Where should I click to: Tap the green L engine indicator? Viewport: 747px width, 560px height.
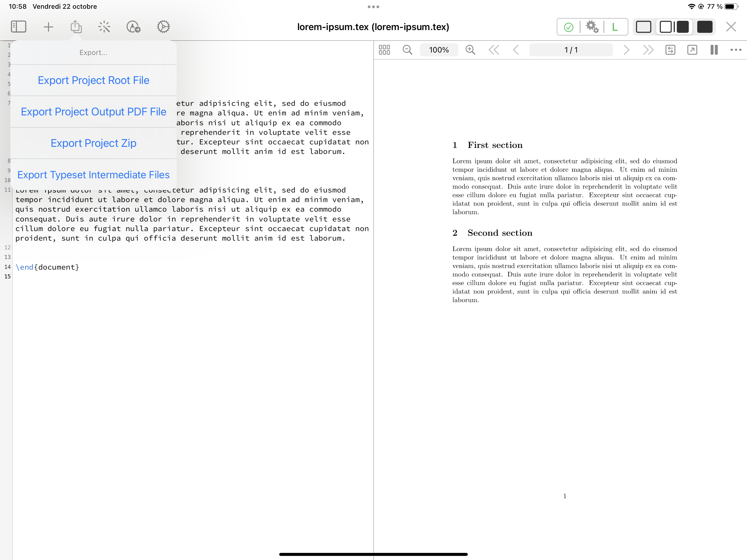615,27
